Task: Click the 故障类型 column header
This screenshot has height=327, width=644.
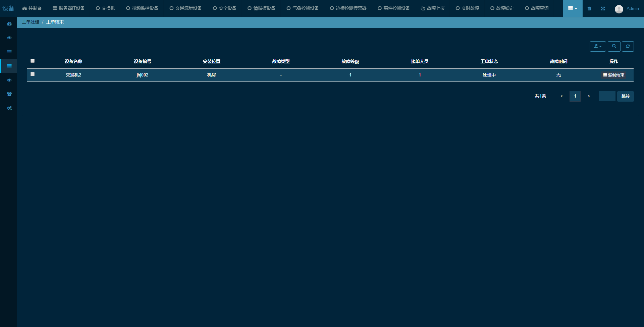Action: tap(281, 61)
